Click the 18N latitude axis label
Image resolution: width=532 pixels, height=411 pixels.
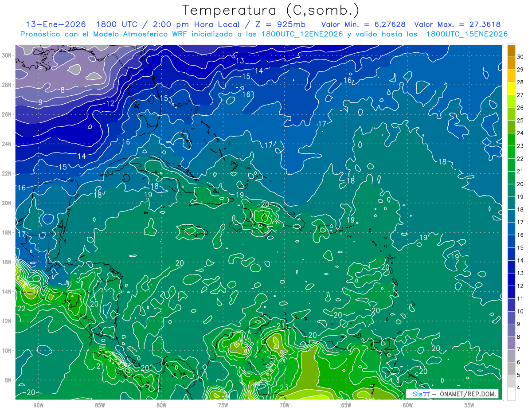coord(7,232)
